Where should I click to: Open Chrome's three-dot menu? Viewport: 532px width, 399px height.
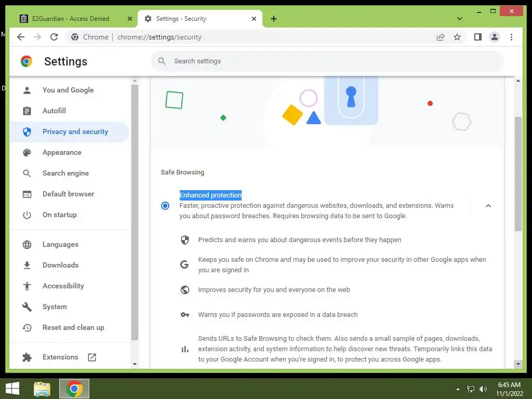click(x=511, y=37)
